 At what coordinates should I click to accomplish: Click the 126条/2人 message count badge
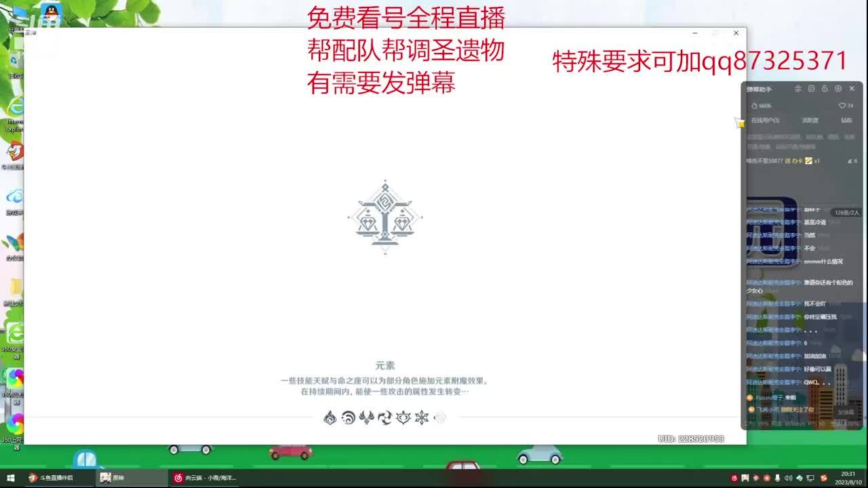tap(847, 212)
